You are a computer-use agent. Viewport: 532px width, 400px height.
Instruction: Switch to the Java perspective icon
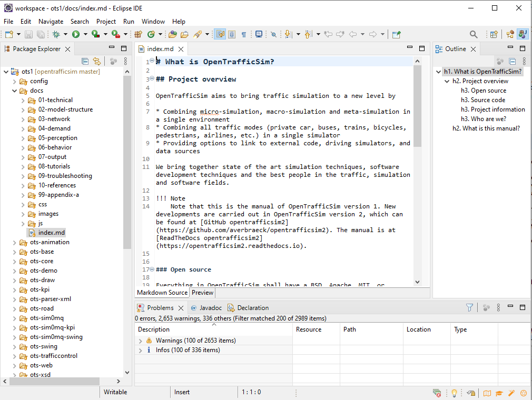click(x=523, y=34)
